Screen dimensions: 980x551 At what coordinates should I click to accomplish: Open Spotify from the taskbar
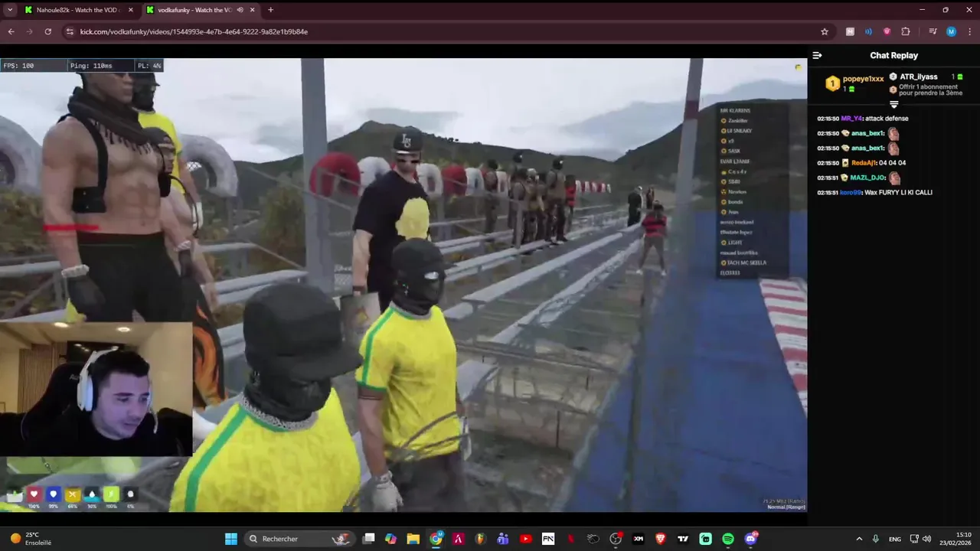pos(728,539)
